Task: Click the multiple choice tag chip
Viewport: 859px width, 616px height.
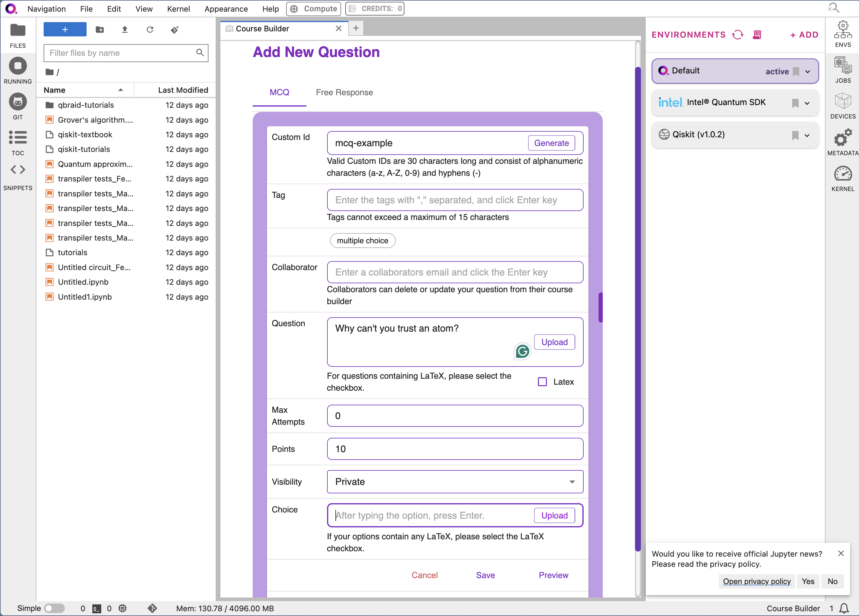Action: click(363, 241)
